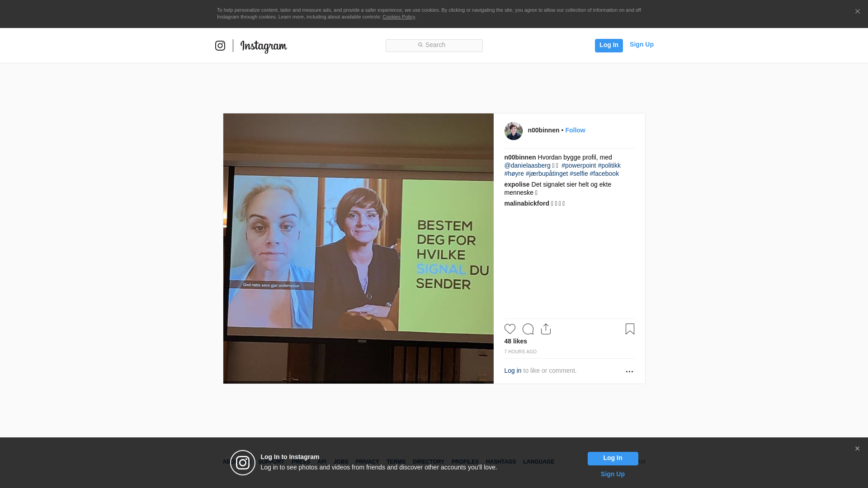
Task: Click the comment bubble icon
Action: point(528,329)
